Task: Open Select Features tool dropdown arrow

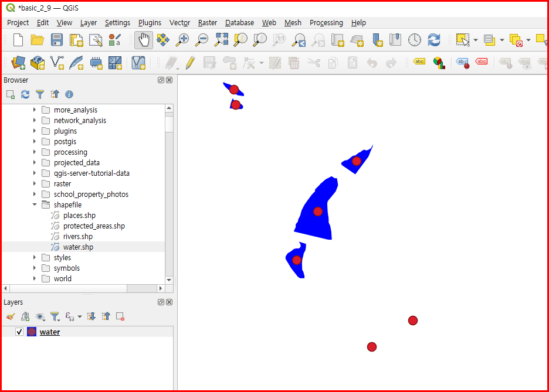Action: pyautogui.click(x=476, y=40)
